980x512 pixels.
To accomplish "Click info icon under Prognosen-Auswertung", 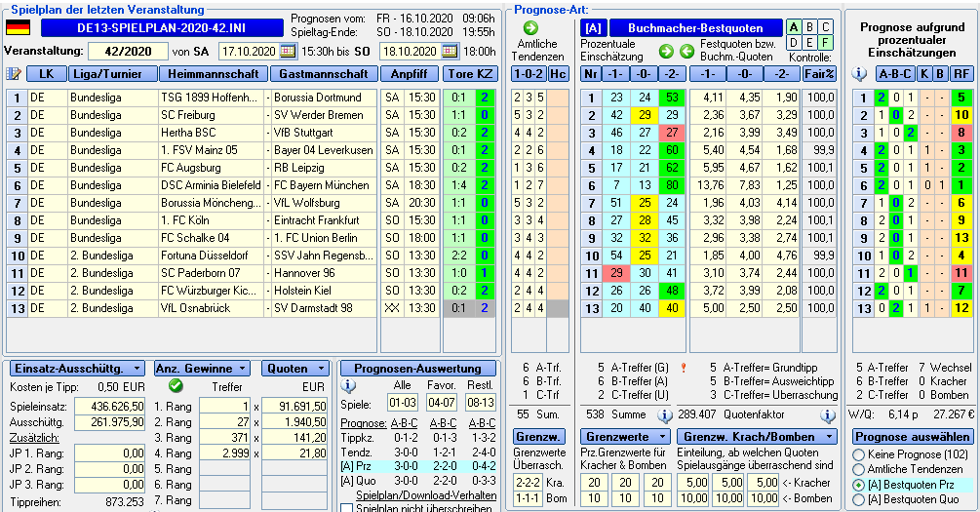I will click(348, 386).
